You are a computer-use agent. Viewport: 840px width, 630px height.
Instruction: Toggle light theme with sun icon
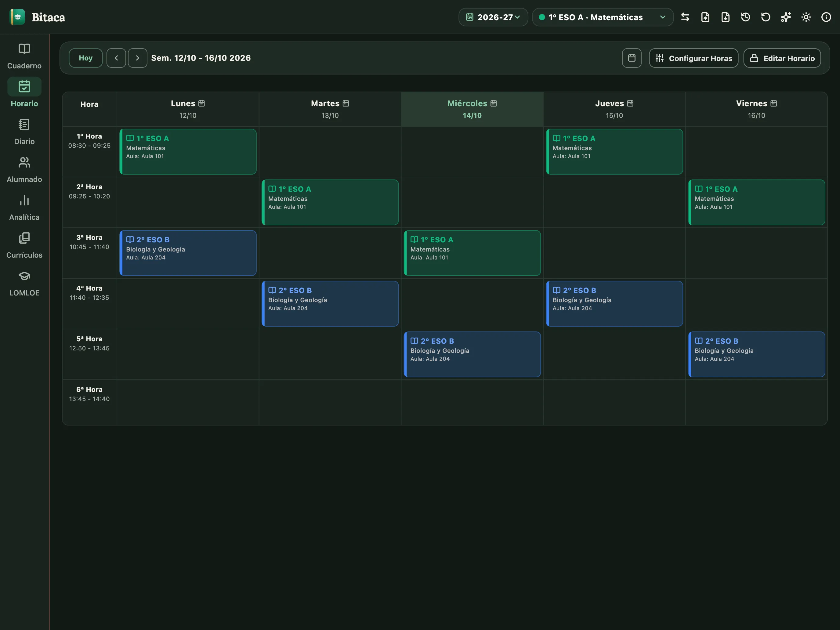(x=806, y=17)
